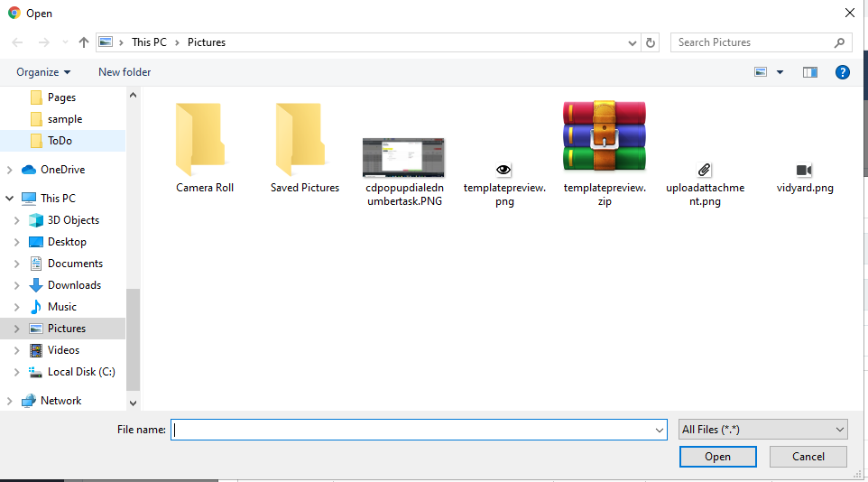Select the ToDo folder in sidebar

(60, 141)
